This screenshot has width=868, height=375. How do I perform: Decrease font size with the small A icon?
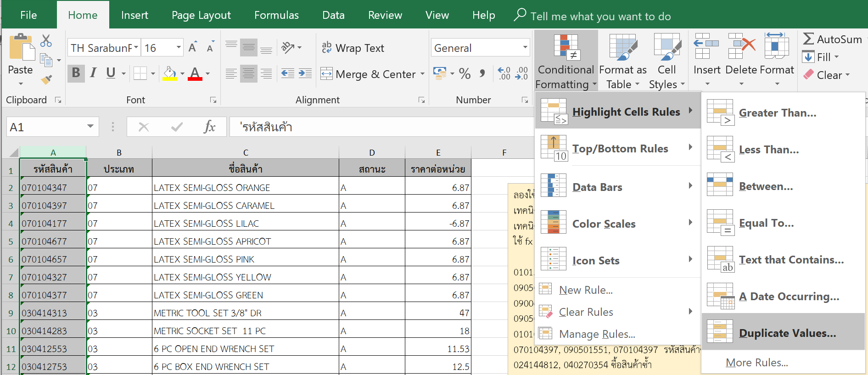tap(210, 47)
